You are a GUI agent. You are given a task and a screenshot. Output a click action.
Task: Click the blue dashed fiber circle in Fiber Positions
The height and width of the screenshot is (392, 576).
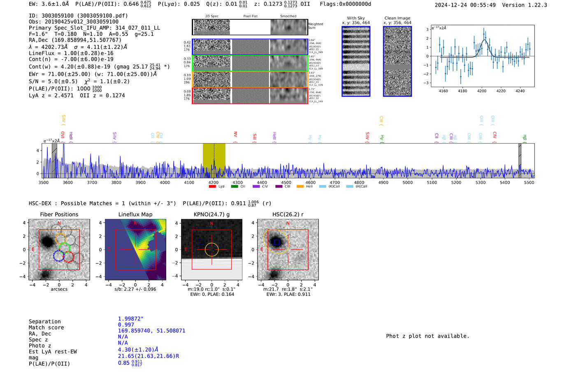click(59, 255)
